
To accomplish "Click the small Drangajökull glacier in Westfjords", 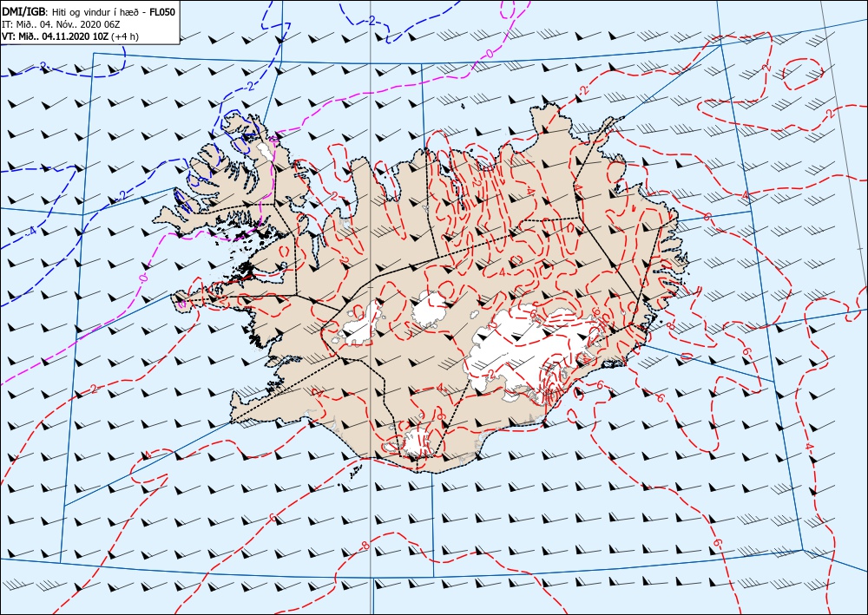I will 266,150.
